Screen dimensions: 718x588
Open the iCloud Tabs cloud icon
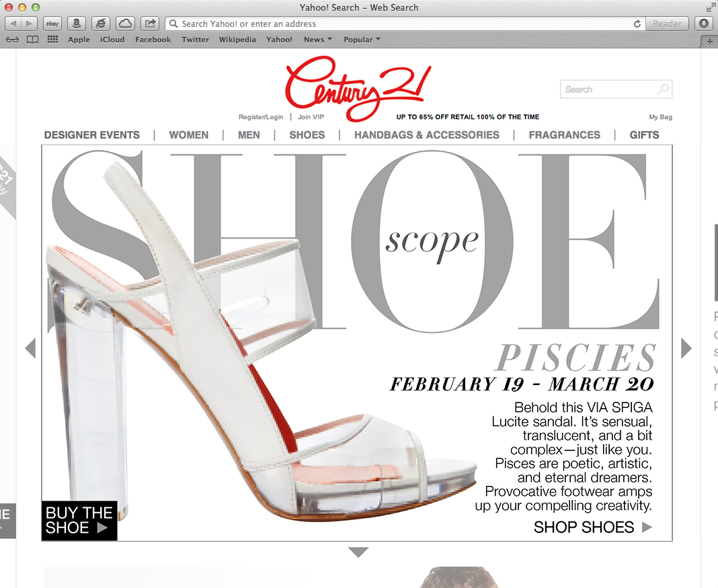pyautogui.click(x=125, y=24)
